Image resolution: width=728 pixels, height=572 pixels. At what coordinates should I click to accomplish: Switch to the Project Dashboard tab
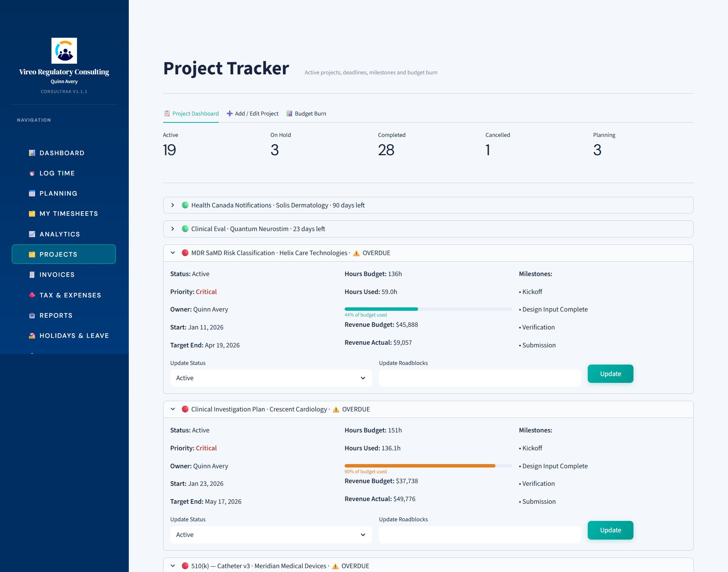(x=191, y=114)
